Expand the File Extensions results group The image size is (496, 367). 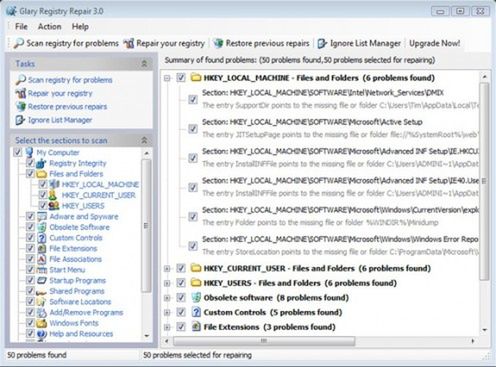(x=167, y=327)
